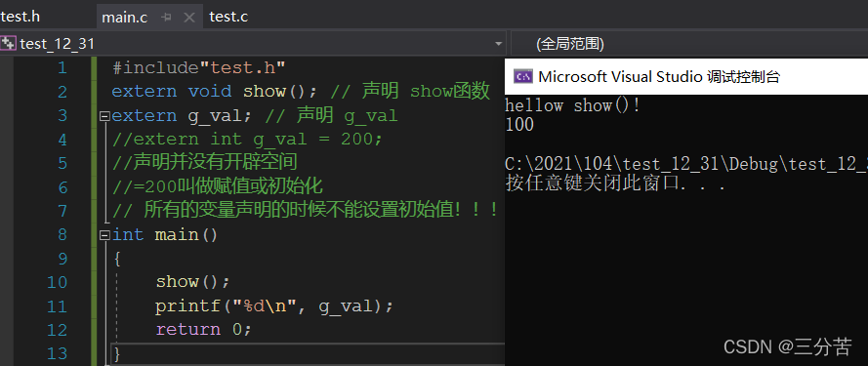Click the comment 所有的变量声明的时候不能设置初始值
Screen dimensions: 868x366
pos(306,211)
